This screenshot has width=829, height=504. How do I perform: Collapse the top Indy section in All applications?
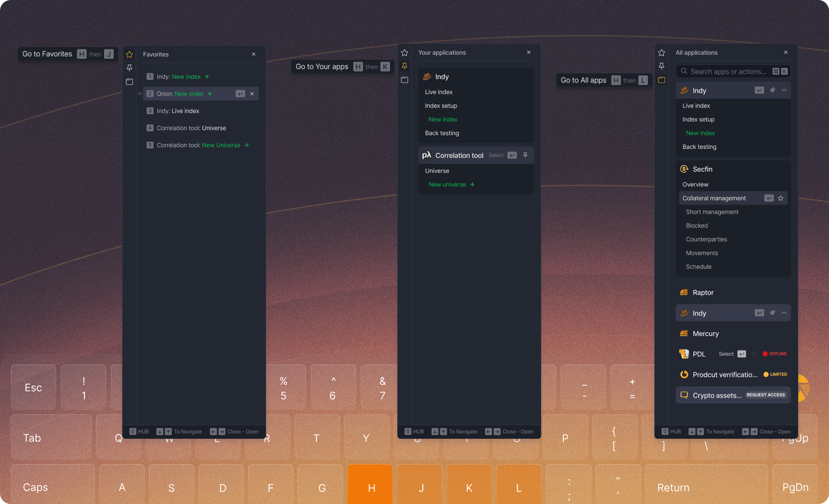tap(784, 90)
